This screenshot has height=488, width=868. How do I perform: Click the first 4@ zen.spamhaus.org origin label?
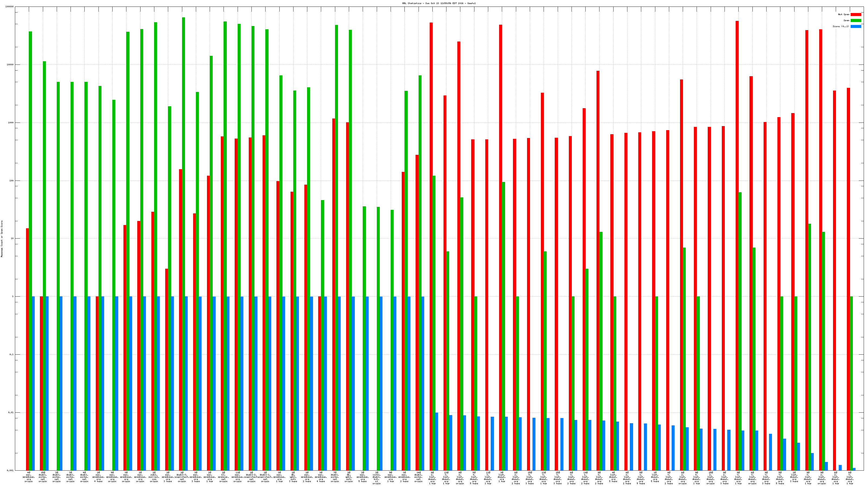[29, 477]
